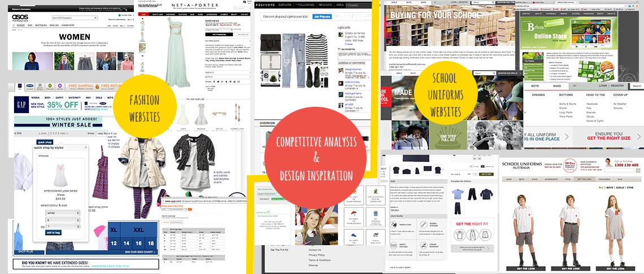Viewport: 644px width, 274px height.
Task: Open the green Piperlime brand tab icon
Action: click(x=50, y=87)
